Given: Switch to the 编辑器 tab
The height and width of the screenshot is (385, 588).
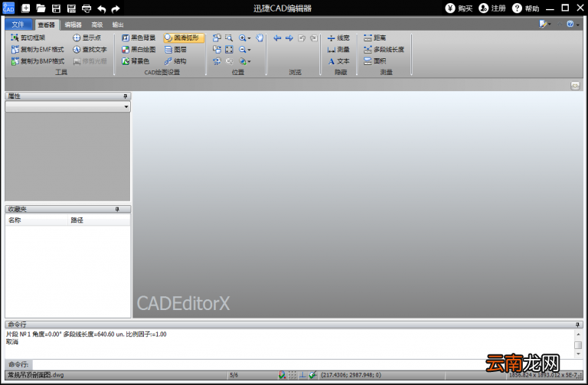Looking at the screenshot, I should [73, 24].
